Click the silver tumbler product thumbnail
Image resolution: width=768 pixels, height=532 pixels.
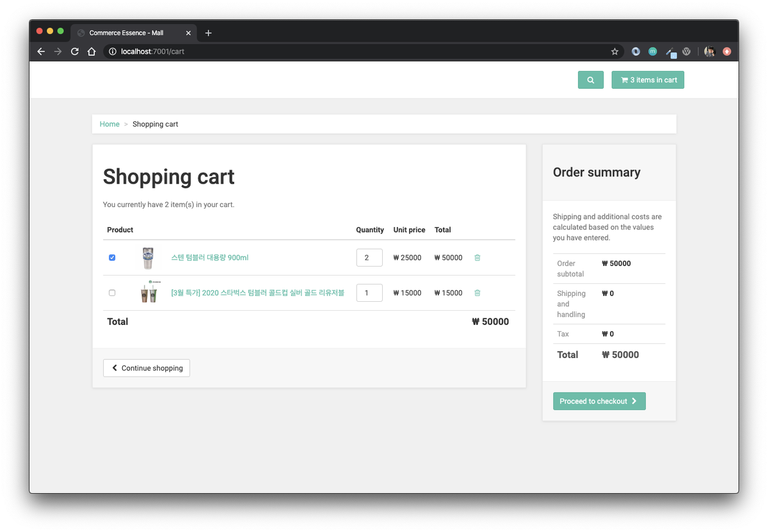click(x=148, y=258)
